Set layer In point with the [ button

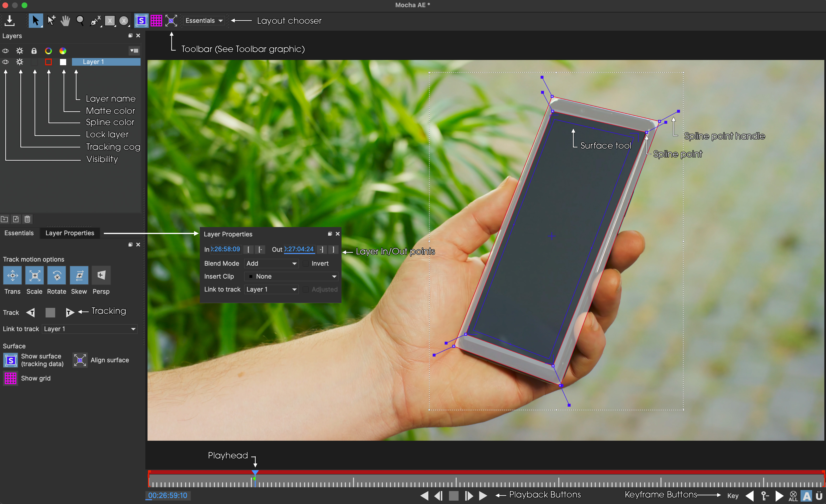[248, 249]
